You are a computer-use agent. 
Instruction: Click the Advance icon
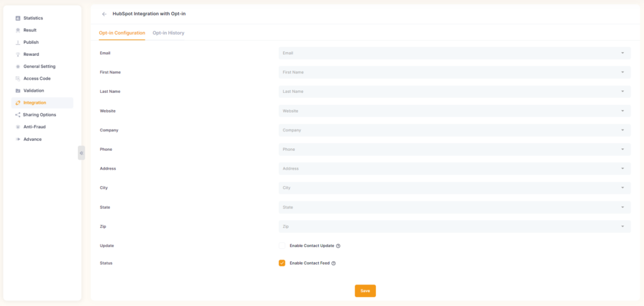[18, 139]
